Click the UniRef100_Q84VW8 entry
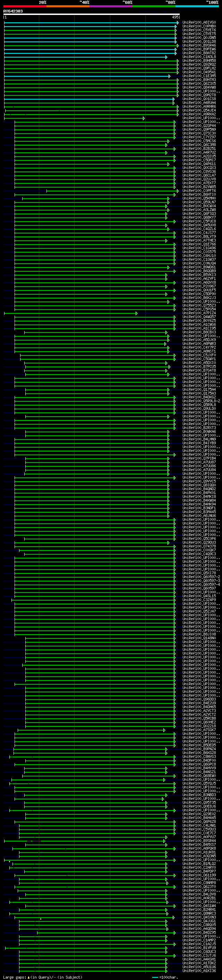This screenshot has width=222, height=980. (199, 88)
